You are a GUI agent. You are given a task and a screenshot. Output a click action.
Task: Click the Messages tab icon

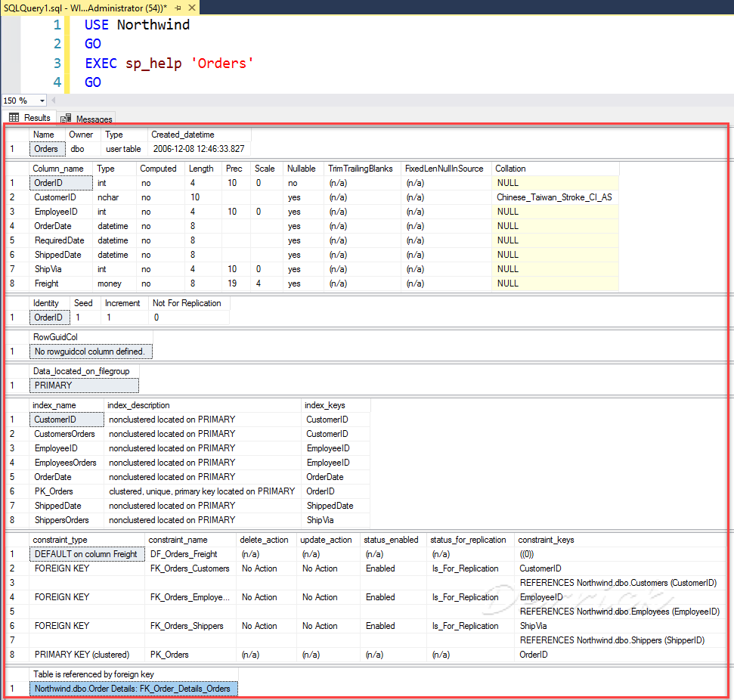coord(67,118)
